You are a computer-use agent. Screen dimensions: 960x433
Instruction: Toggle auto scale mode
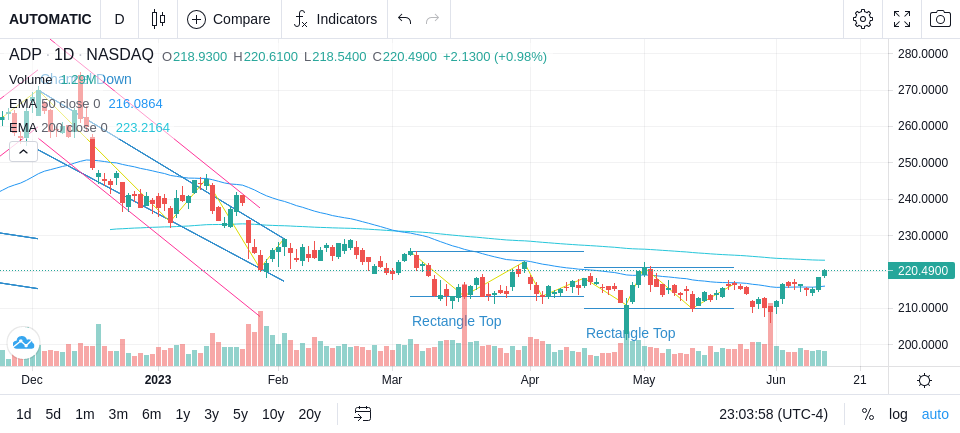tap(935, 415)
